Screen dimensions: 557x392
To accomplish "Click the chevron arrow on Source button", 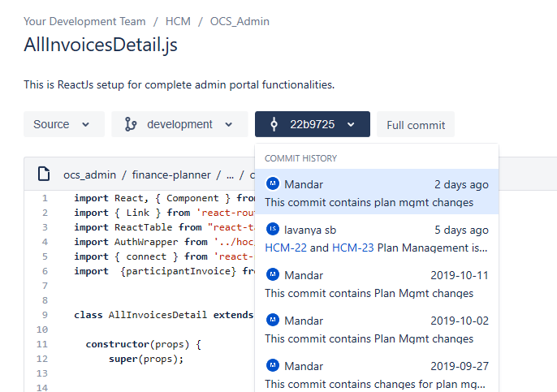I will click(x=85, y=125).
